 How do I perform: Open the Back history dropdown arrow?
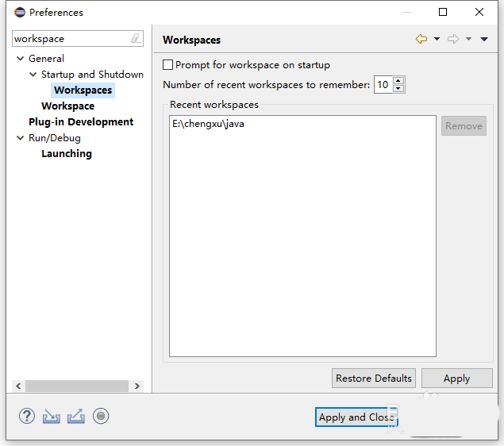coord(437,39)
